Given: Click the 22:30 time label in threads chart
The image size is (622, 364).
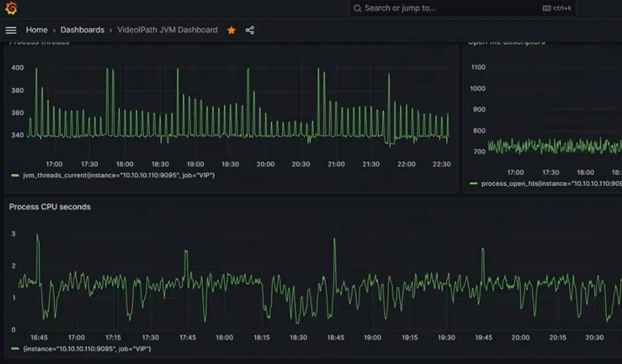Looking at the screenshot, I should pyautogui.click(x=442, y=164).
